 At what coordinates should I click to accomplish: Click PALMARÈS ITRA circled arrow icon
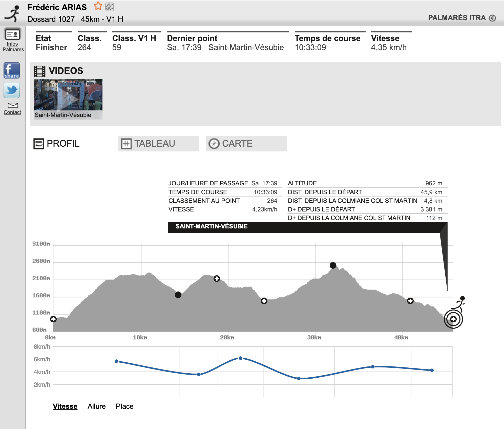pyautogui.click(x=492, y=18)
